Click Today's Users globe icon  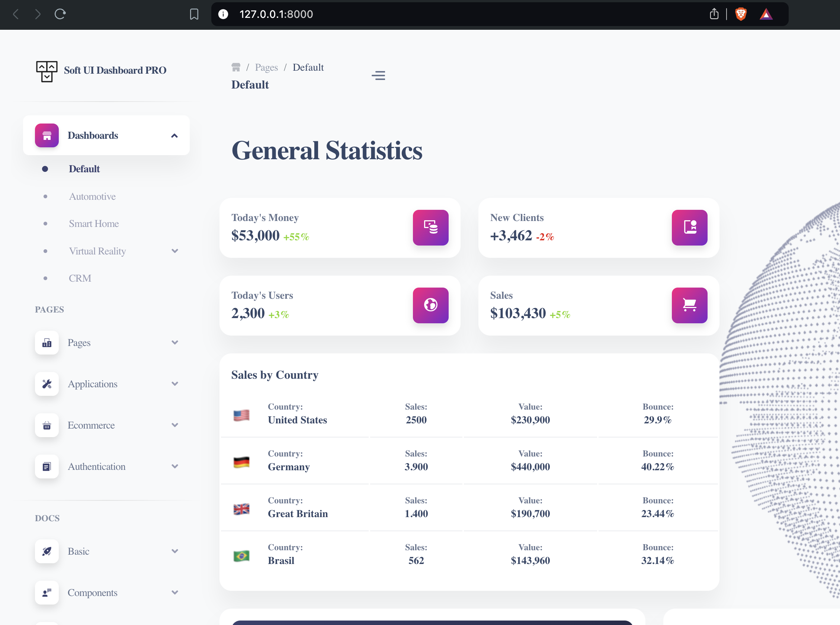pyautogui.click(x=431, y=305)
